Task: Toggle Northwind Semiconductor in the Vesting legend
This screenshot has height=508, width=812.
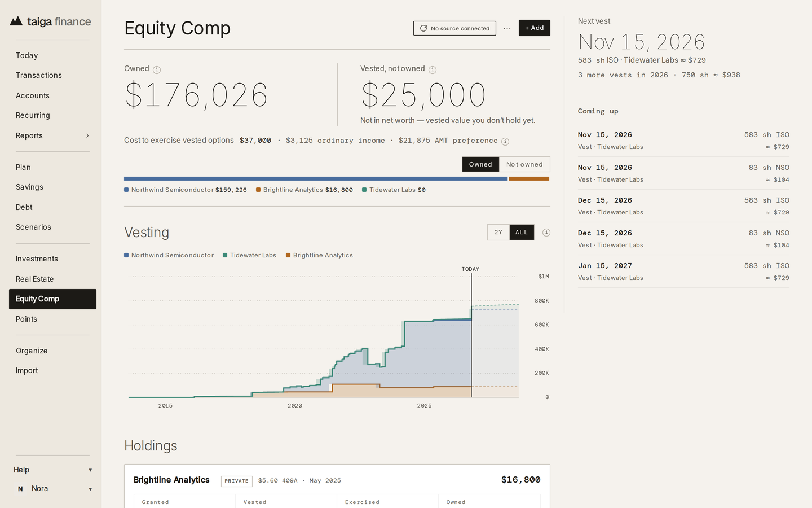Action: coord(169,255)
